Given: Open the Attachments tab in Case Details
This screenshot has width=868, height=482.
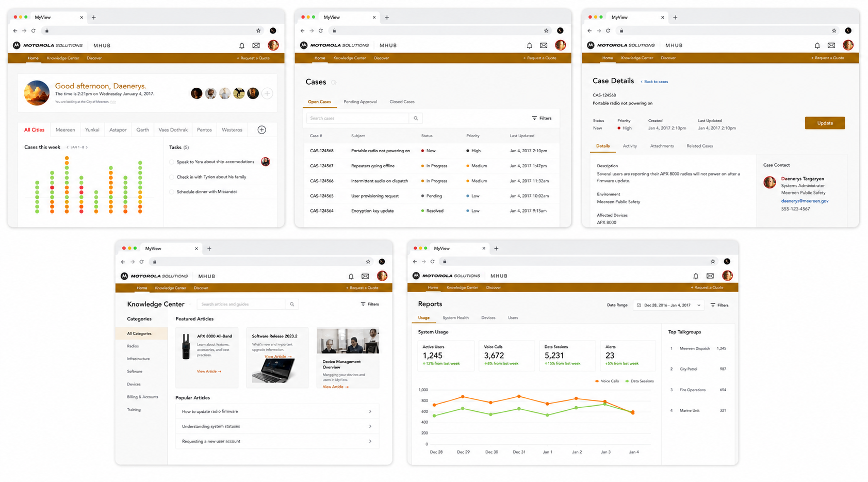Looking at the screenshot, I should (x=662, y=146).
